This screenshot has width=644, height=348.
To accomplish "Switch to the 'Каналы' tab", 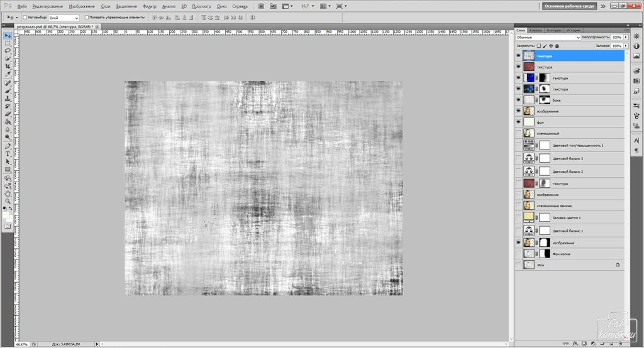I will click(x=536, y=30).
